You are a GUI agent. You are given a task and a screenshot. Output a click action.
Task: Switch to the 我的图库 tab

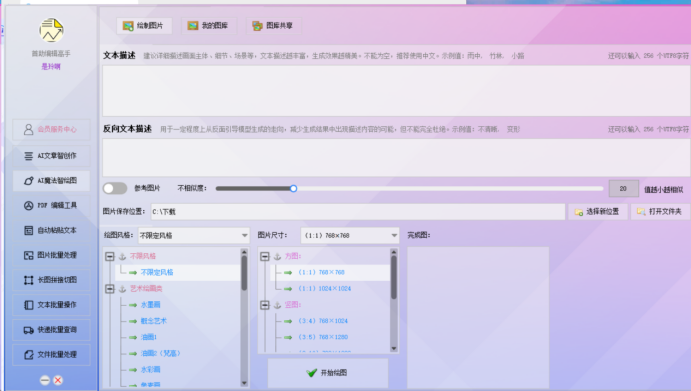[x=208, y=26]
